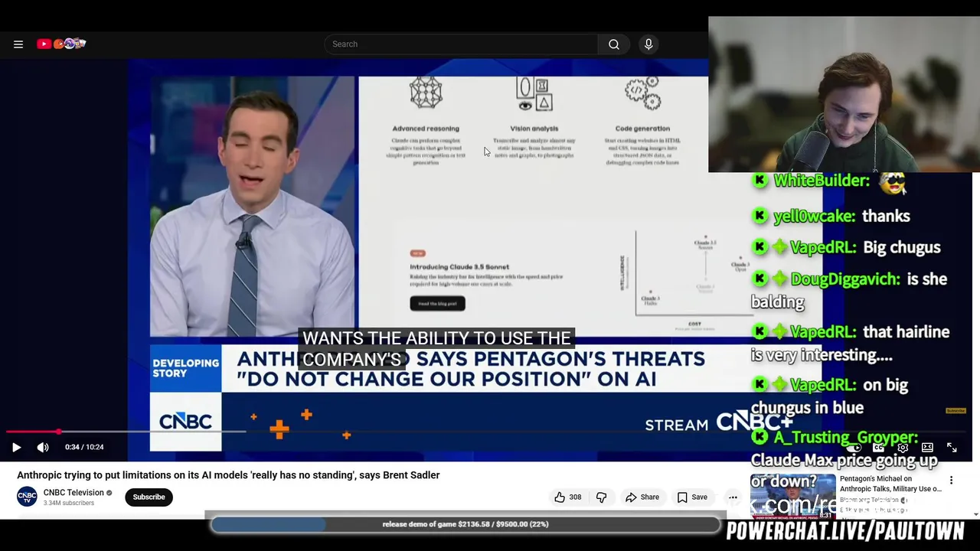Play the CNBC video
The width and height of the screenshot is (980, 551).
point(16,447)
